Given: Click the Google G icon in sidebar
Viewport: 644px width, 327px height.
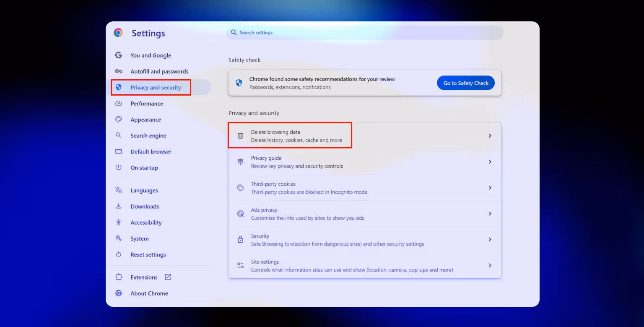Looking at the screenshot, I should pyautogui.click(x=119, y=55).
